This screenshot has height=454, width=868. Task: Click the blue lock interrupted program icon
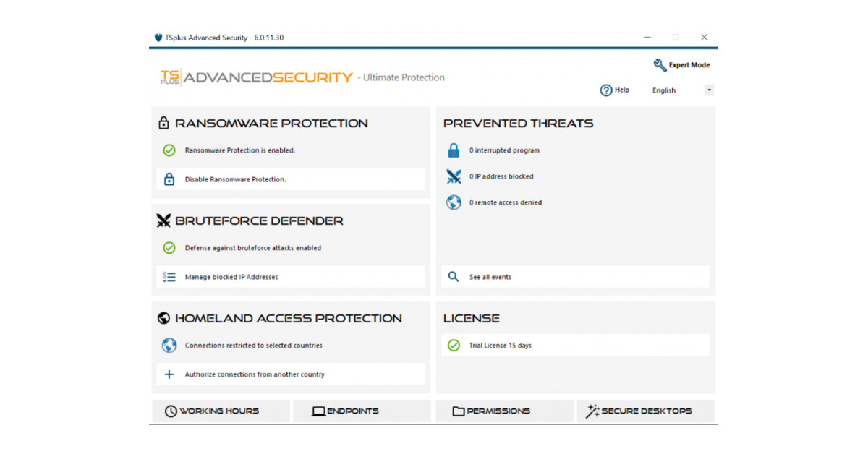click(x=454, y=150)
